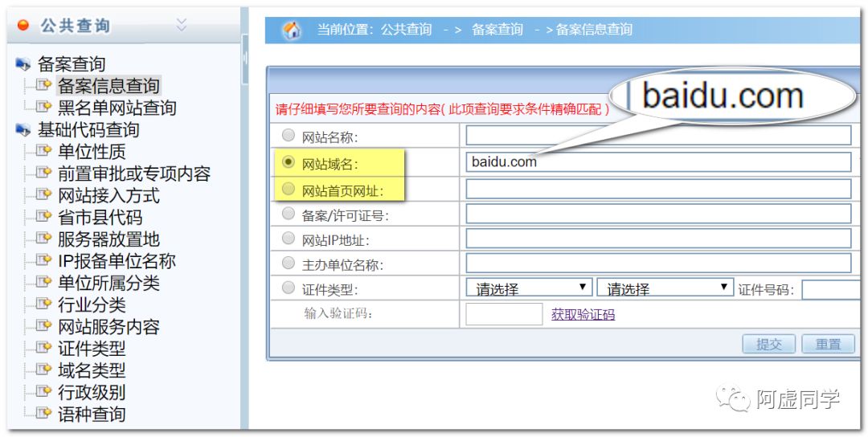Click the 网站域名 field containing baidu.com
The image size is (868, 437).
click(x=658, y=162)
